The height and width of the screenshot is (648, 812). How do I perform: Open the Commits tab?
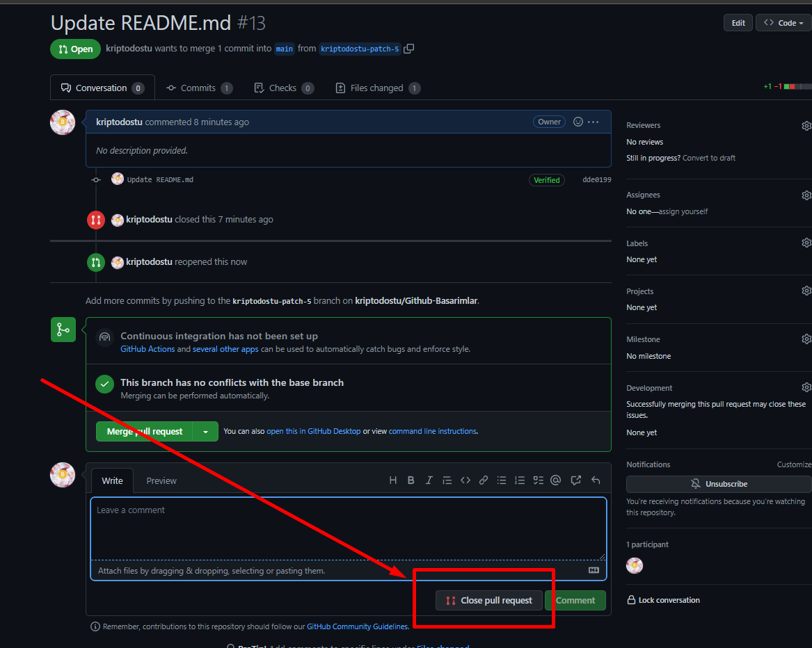[x=198, y=88]
